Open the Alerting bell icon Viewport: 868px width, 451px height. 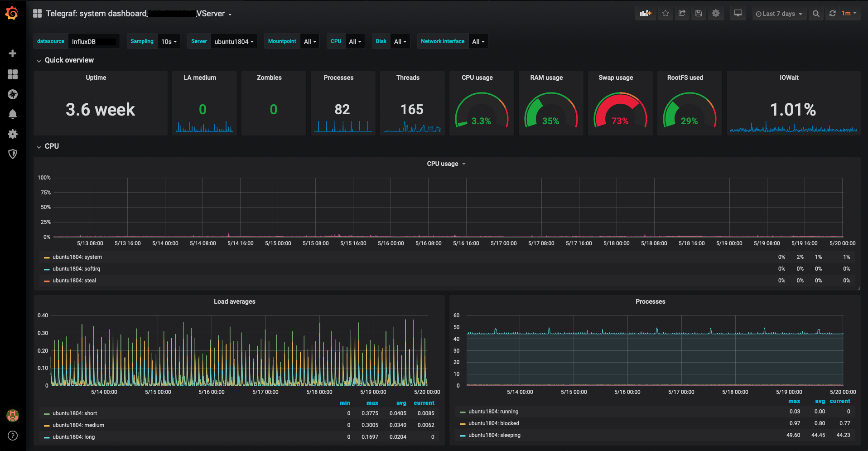tap(13, 114)
